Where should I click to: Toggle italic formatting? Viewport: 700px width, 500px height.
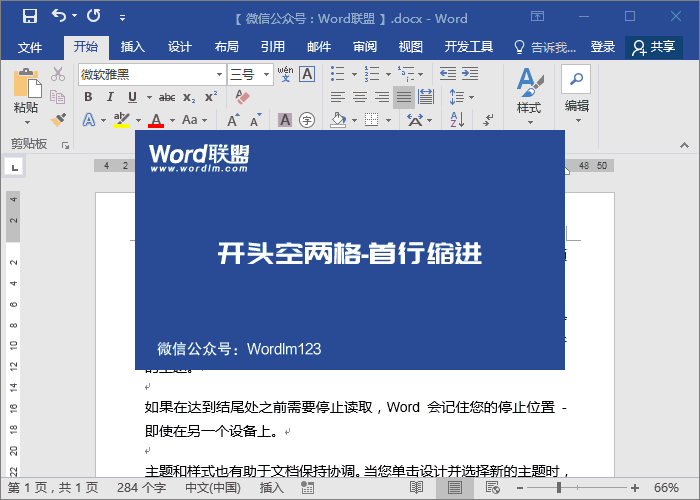click(x=110, y=97)
